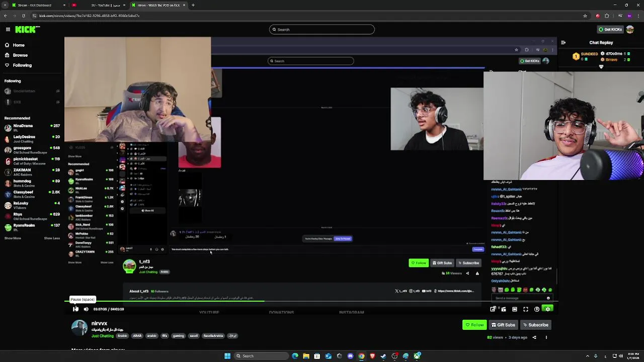This screenshot has width=644, height=362.
Task: Click the gaming tag
Action: click(x=178, y=336)
